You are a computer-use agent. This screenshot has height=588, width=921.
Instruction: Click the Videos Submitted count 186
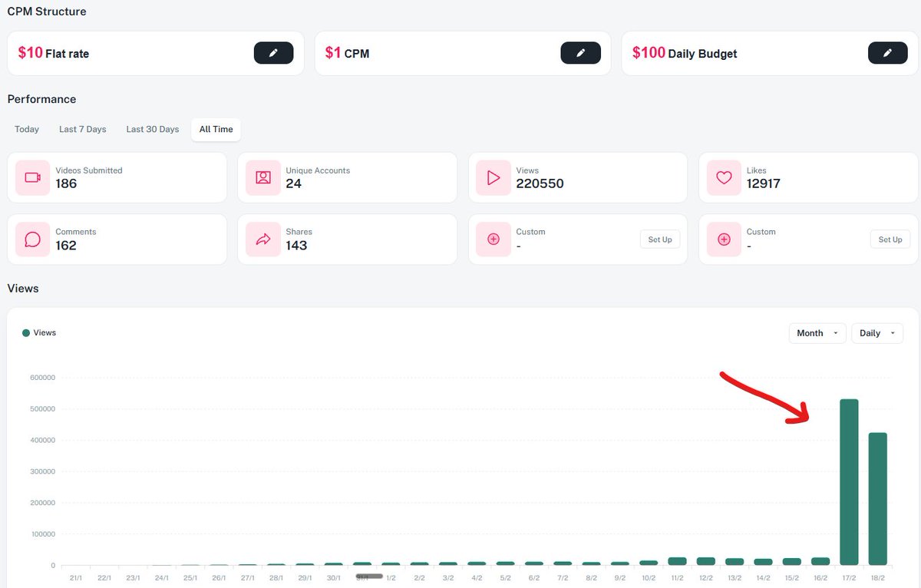click(66, 183)
